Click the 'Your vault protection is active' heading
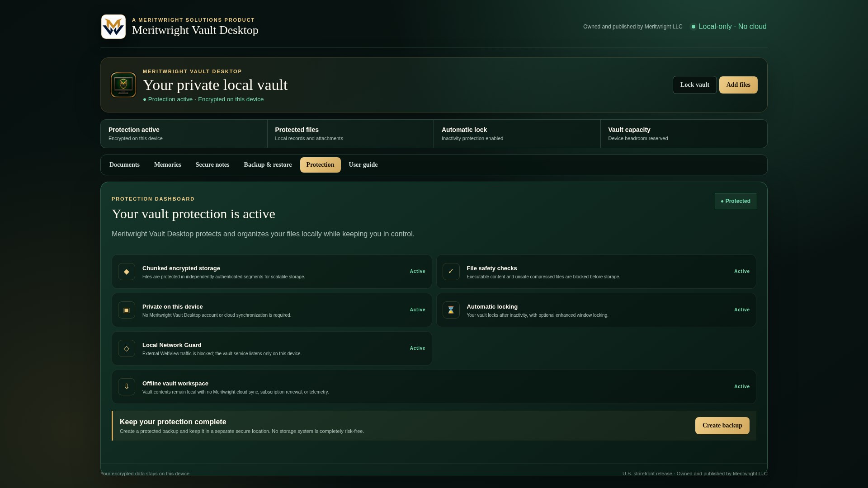This screenshot has width=868, height=488. [193, 214]
